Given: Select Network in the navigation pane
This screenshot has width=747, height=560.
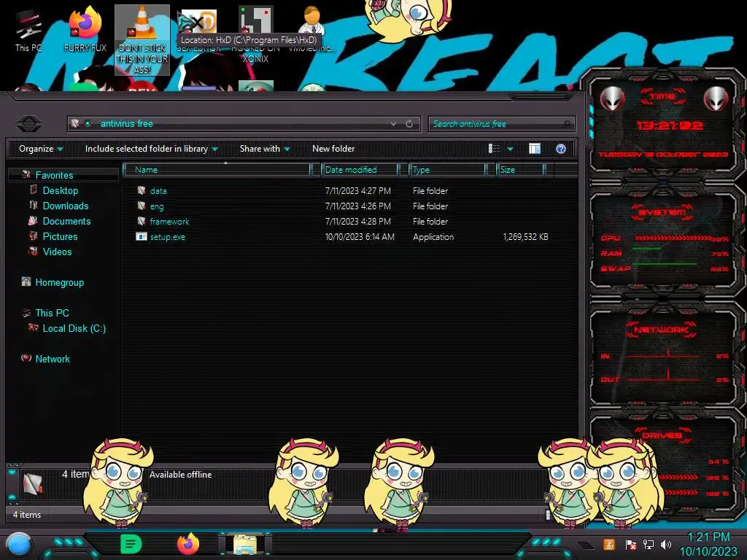Looking at the screenshot, I should pos(53,359).
